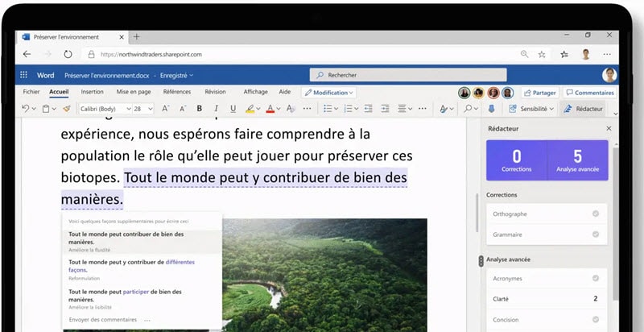Click the browser back arrow

click(x=27, y=54)
